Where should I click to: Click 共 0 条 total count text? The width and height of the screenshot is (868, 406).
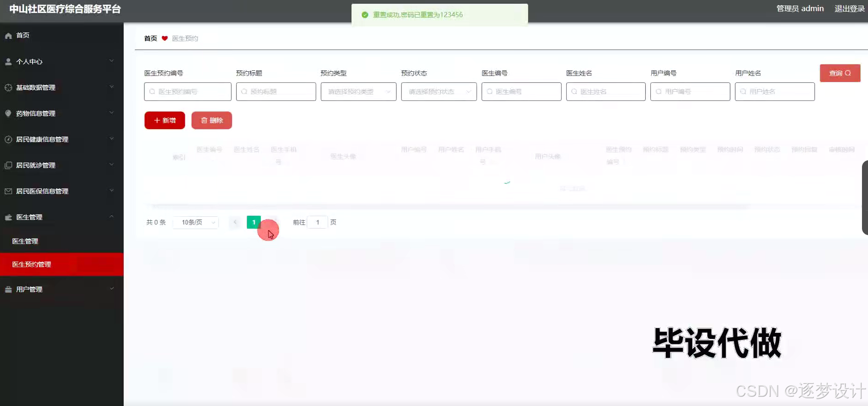pos(156,222)
